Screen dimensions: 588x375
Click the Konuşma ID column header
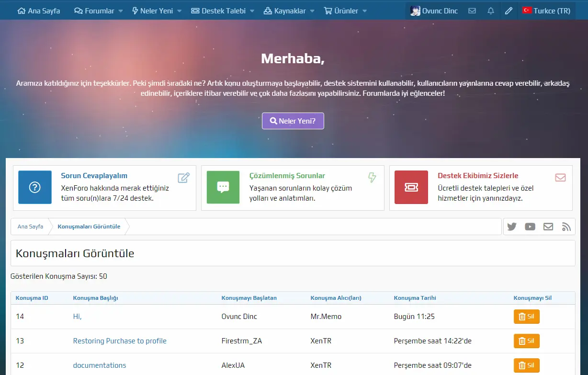(x=32, y=298)
